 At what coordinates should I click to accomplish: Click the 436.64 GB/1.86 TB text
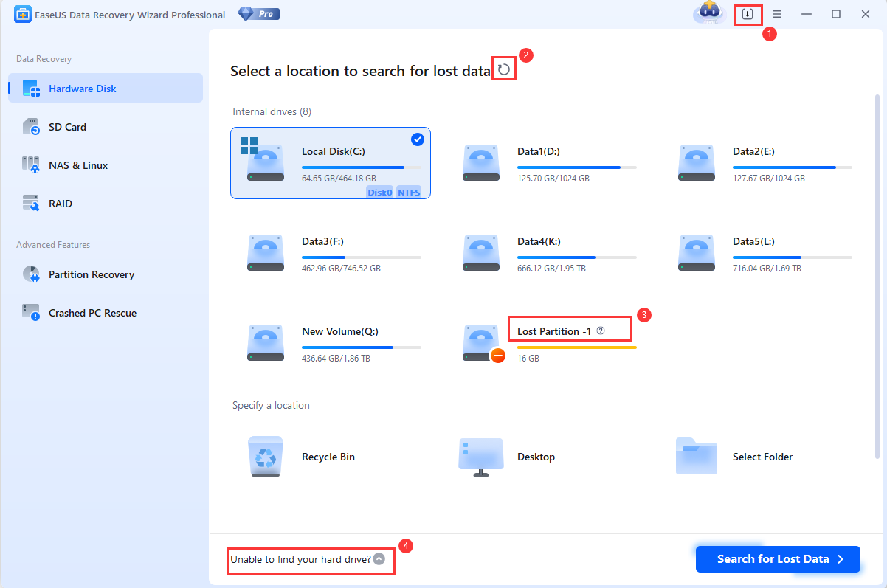[x=336, y=359]
